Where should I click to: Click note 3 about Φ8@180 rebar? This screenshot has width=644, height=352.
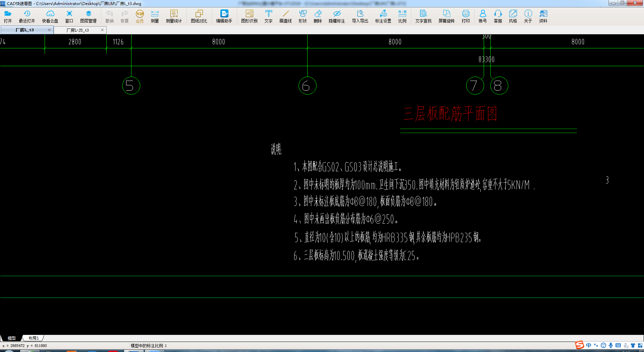point(365,202)
